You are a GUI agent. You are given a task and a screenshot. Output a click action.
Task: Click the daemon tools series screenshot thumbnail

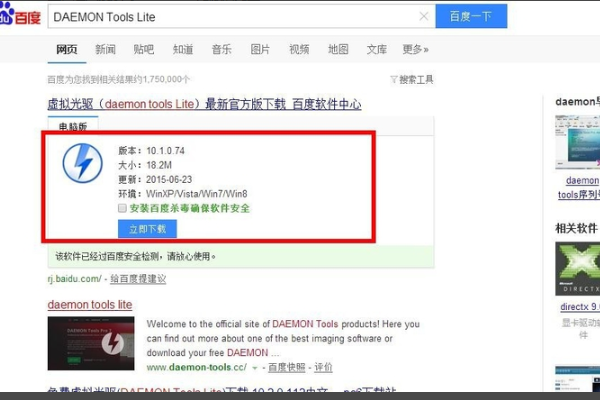coord(577,142)
